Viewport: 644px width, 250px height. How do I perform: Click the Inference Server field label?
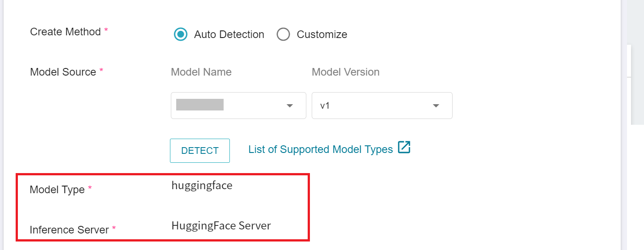(69, 230)
